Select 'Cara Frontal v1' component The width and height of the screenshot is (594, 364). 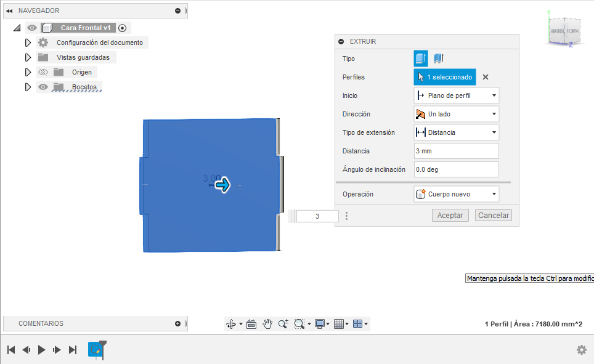[x=86, y=28]
